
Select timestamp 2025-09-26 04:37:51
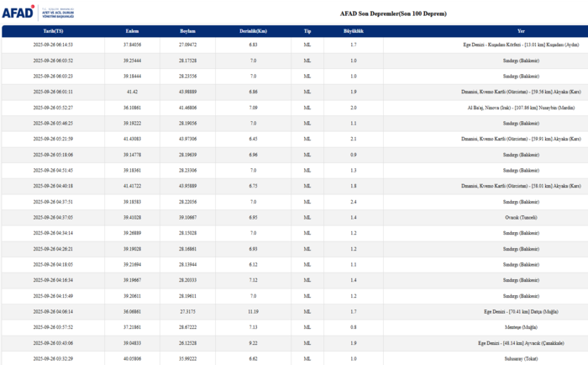point(53,202)
